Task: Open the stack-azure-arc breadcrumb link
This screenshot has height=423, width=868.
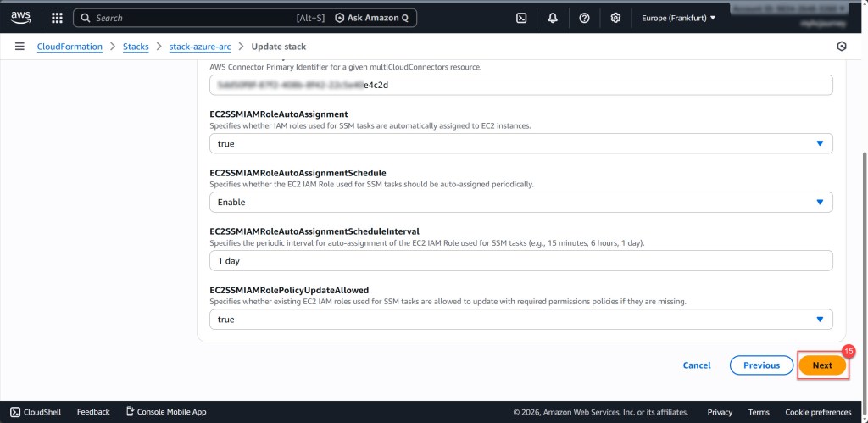Action: [200, 47]
